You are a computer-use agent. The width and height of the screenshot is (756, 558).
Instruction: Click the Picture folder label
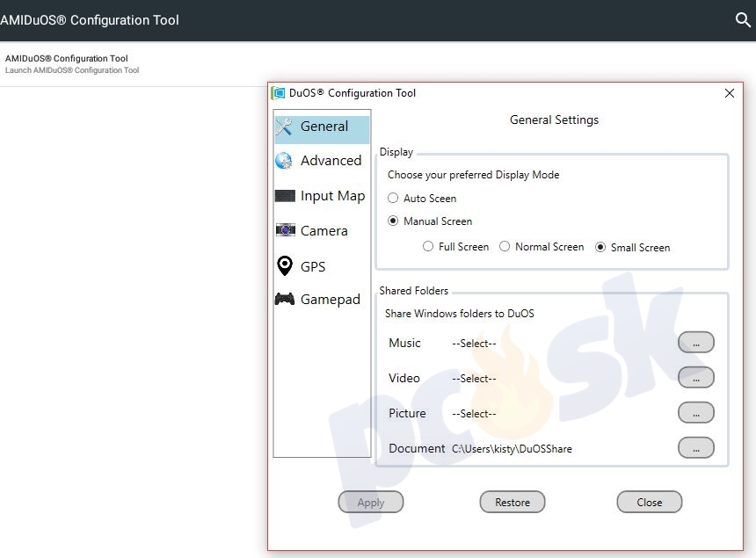(407, 413)
